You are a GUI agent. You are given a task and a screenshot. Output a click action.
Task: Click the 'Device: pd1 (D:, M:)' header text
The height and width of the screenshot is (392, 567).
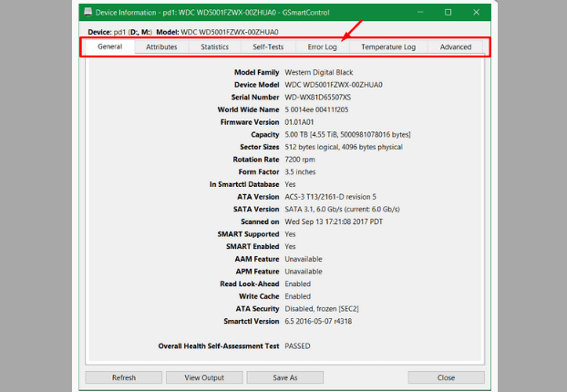120,32
